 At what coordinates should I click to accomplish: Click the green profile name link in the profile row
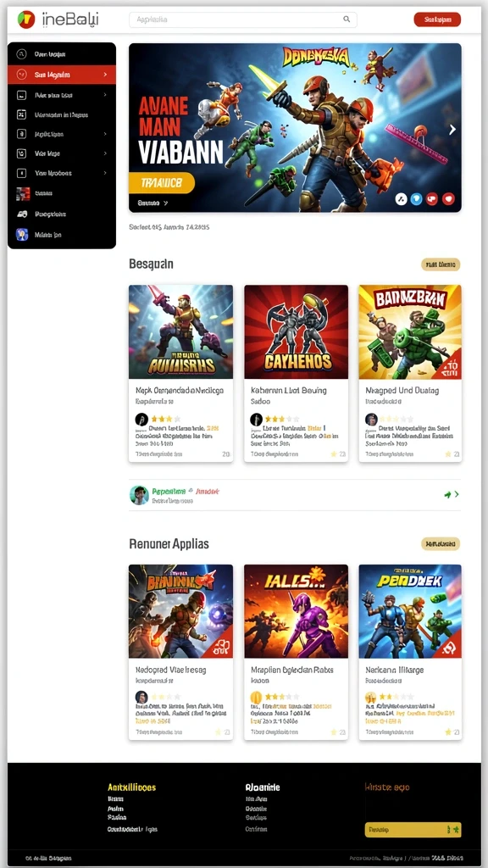point(169,491)
